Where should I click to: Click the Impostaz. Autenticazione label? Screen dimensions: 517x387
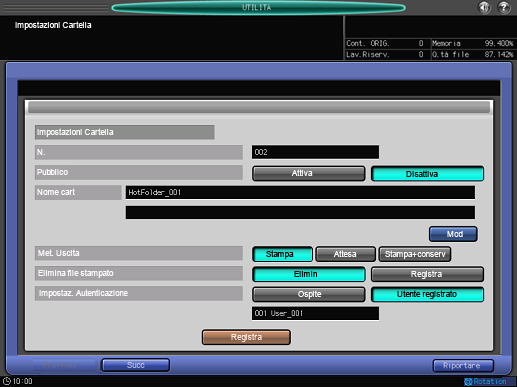coord(139,293)
